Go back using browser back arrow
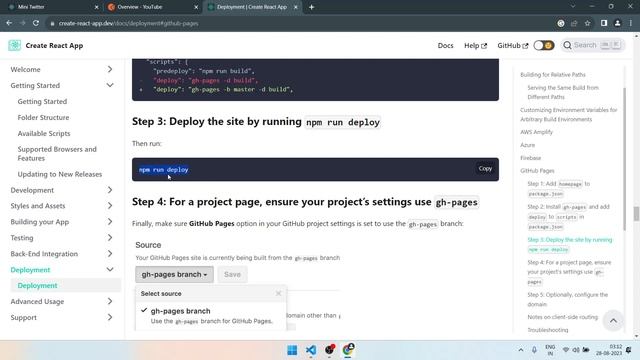The width and height of the screenshot is (640, 360). pos(9,23)
